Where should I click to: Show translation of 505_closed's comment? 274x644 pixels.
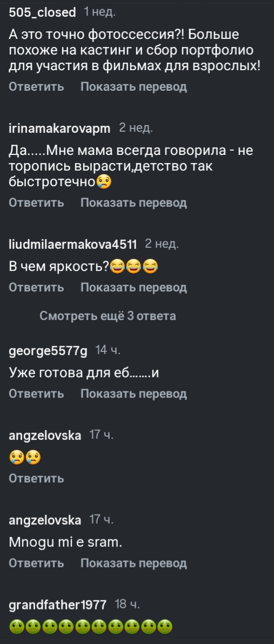[133, 87]
